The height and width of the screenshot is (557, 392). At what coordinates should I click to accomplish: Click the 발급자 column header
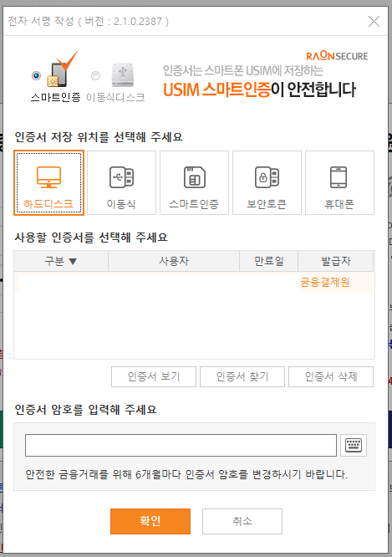335,261
